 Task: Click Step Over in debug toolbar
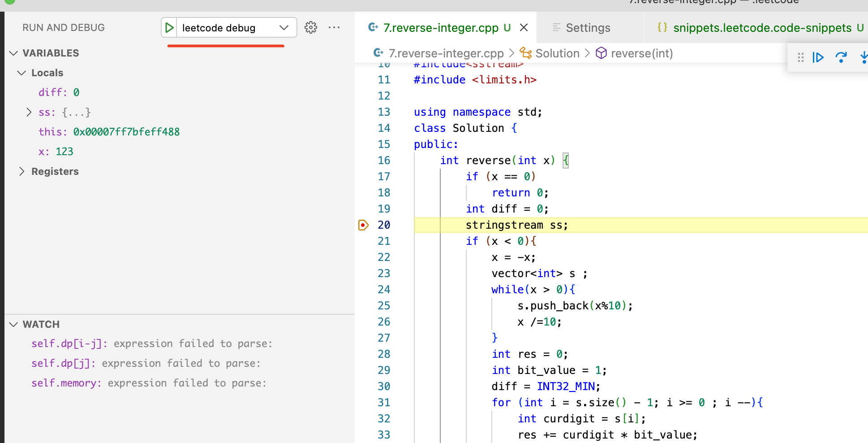(841, 57)
